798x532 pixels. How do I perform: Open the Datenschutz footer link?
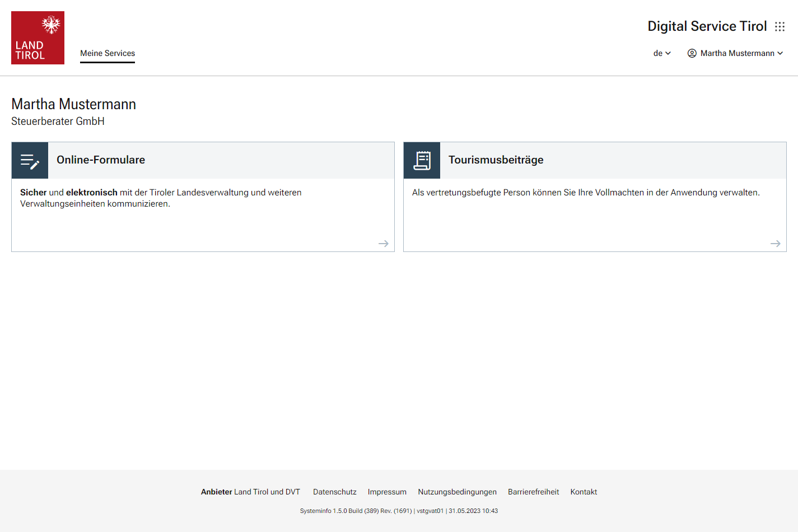click(334, 492)
